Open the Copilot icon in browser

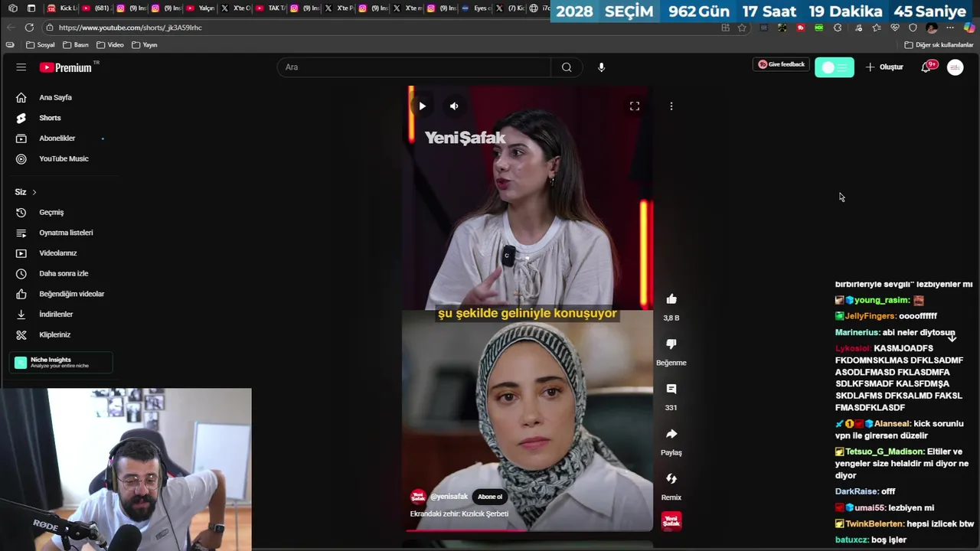coord(969,28)
